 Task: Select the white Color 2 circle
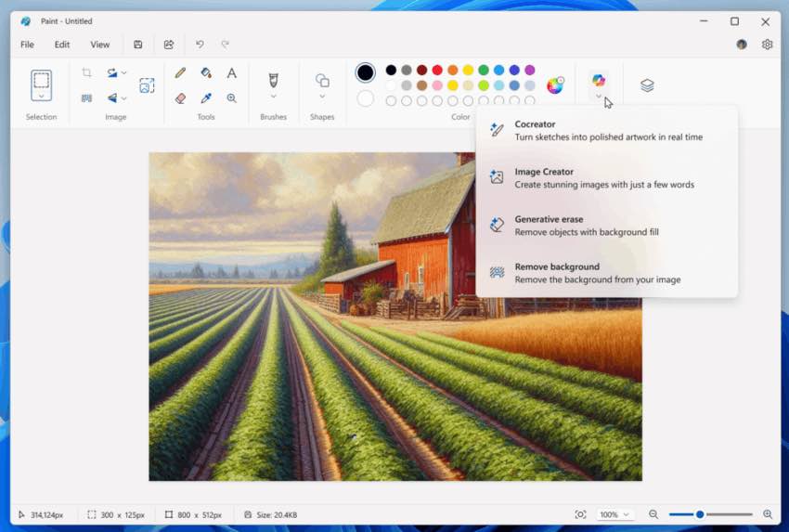[x=366, y=98]
